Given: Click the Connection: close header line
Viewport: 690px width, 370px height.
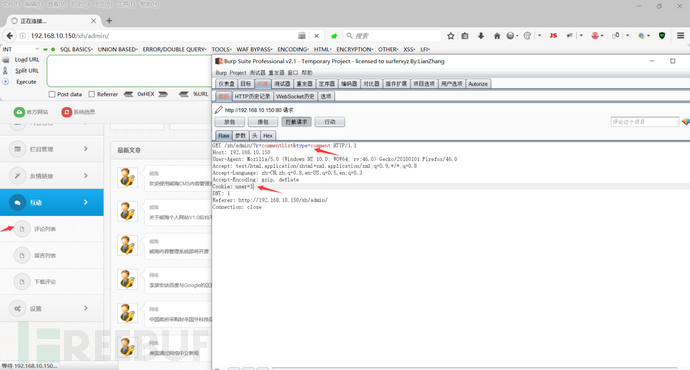Looking at the screenshot, I should 237,207.
